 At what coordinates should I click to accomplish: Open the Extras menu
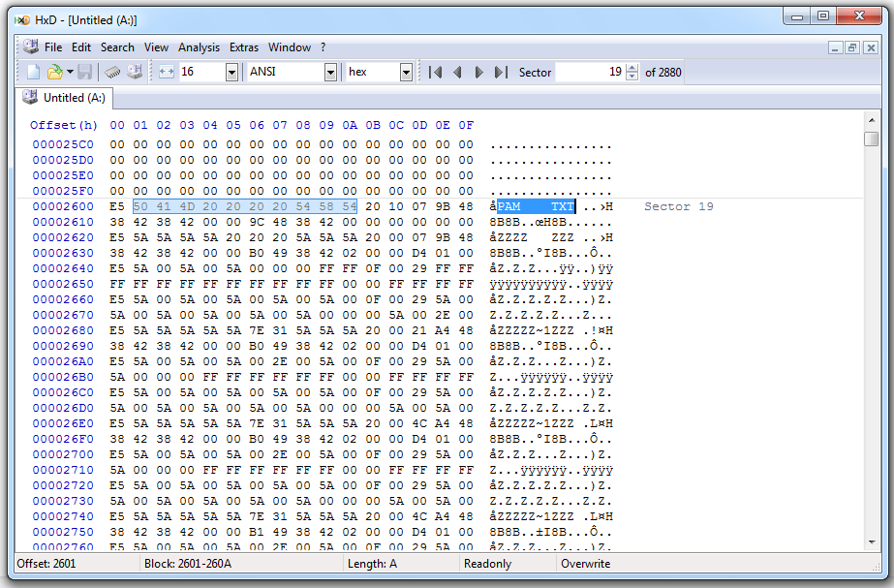click(244, 47)
